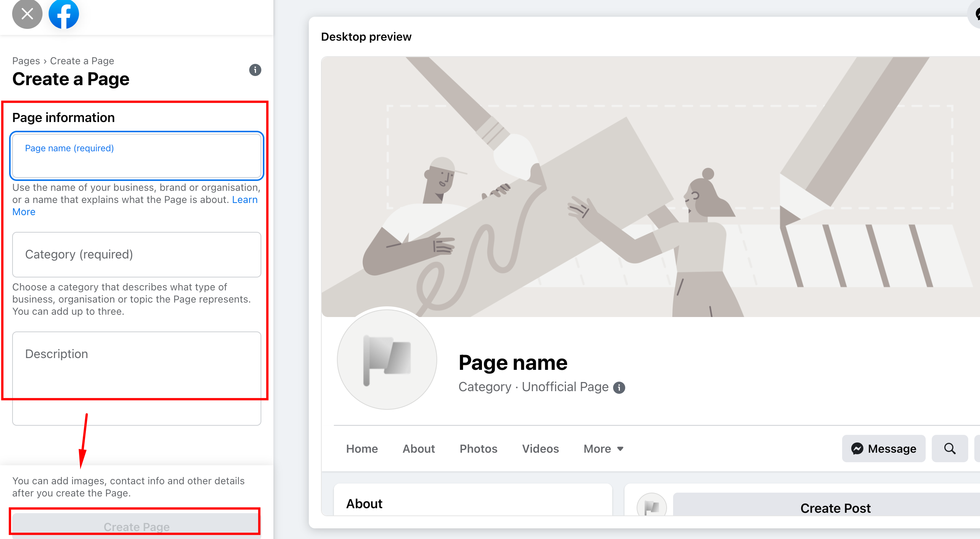The image size is (980, 539).
Task: Click the Pages breadcrumb link
Action: point(26,61)
